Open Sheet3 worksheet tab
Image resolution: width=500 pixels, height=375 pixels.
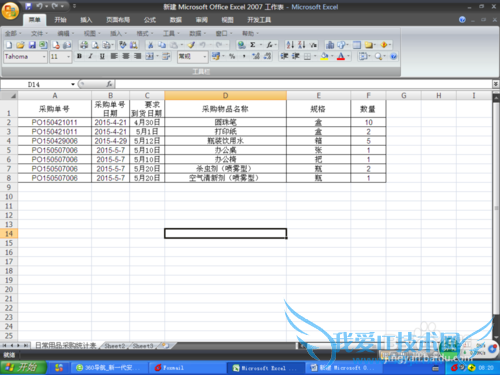(x=143, y=346)
